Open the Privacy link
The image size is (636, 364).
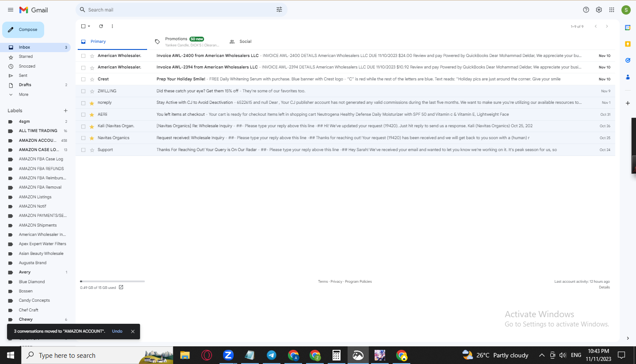coord(337,281)
